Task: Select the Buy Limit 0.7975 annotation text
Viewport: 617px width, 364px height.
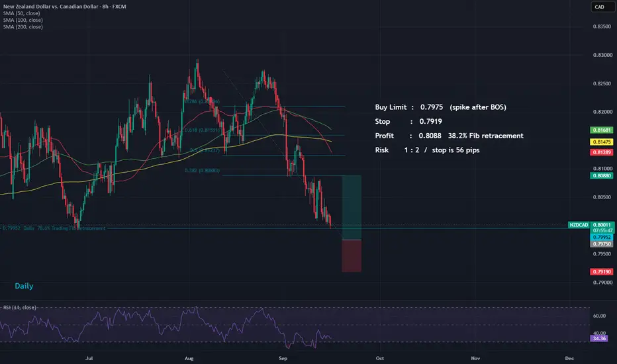Action: pyautogui.click(x=440, y=107)
